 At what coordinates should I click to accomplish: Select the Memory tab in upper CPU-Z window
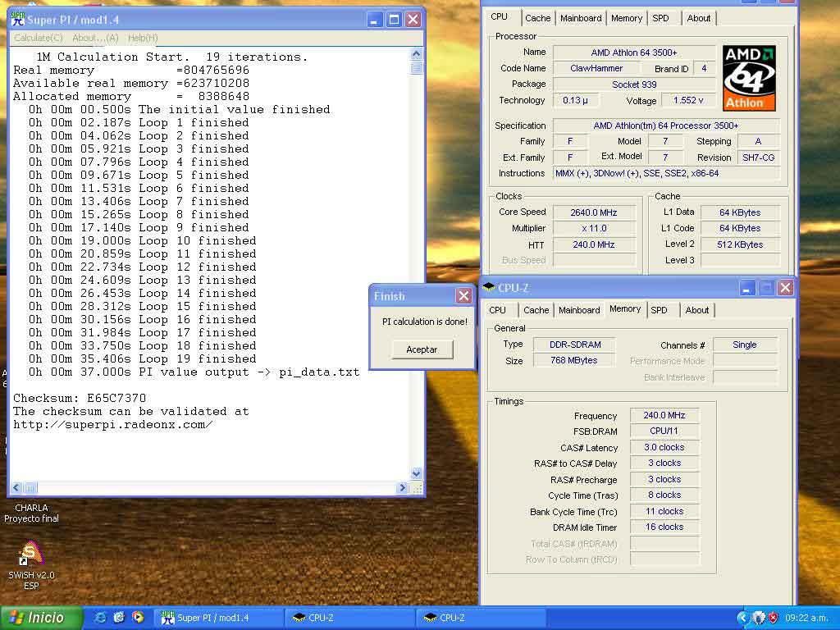tap(626, 18)
